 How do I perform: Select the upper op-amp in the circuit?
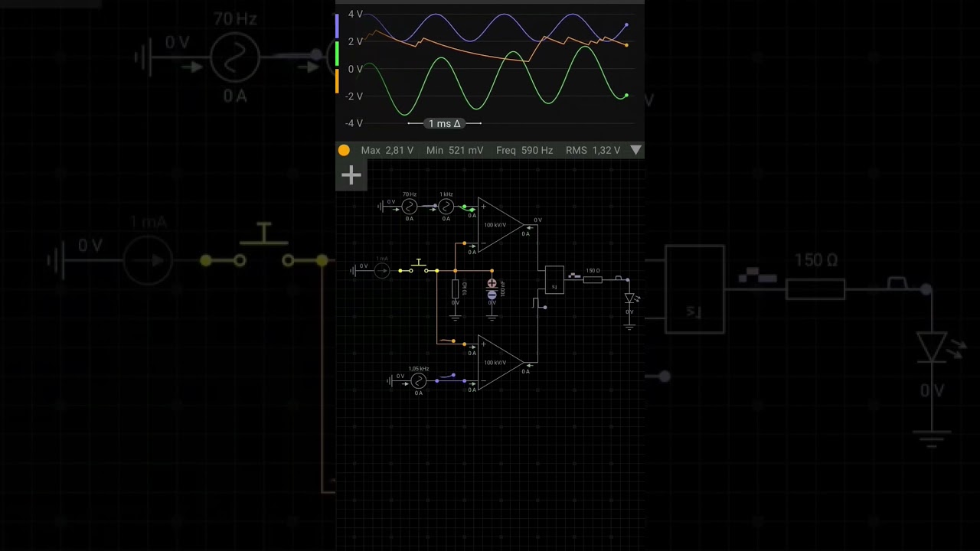pyautogui.click(x=501, y=225)
